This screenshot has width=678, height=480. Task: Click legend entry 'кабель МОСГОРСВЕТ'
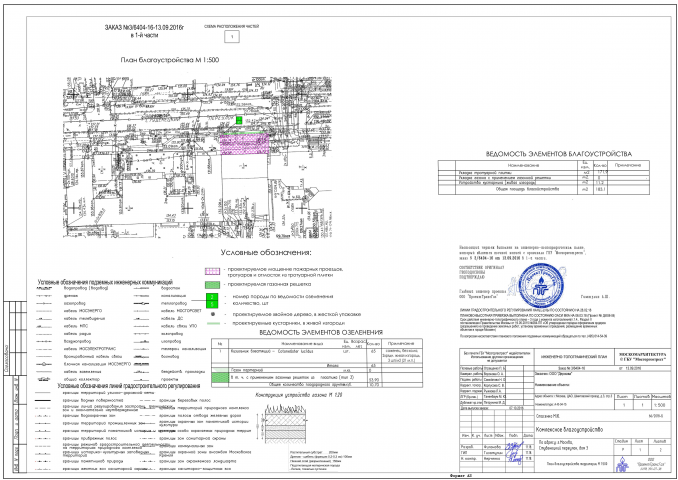click(183, 311)
